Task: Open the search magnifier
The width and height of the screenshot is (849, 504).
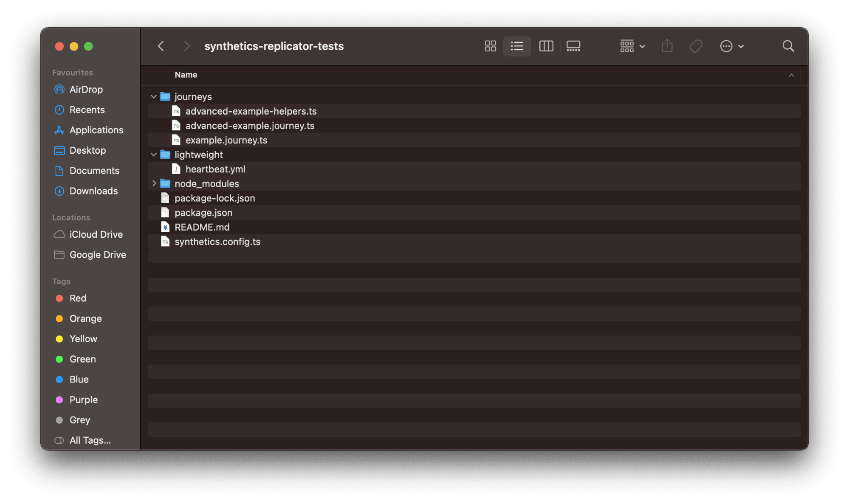Action: (788, 46)
